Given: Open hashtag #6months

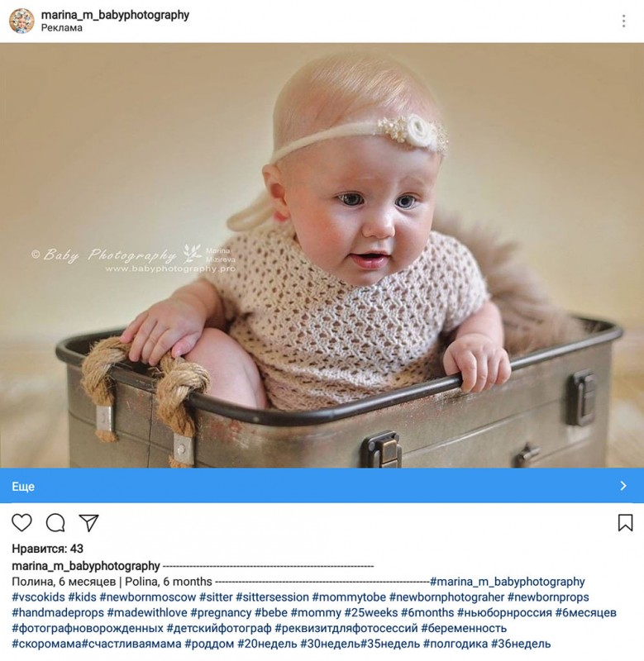Looking at the screenshot, I should click(x=427, y=612).
